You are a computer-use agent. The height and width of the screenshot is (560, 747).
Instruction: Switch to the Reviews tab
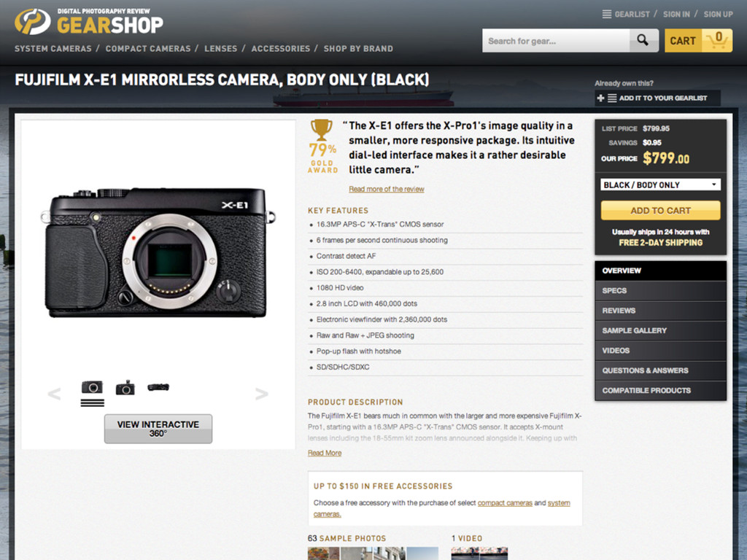tap(660, 311)
